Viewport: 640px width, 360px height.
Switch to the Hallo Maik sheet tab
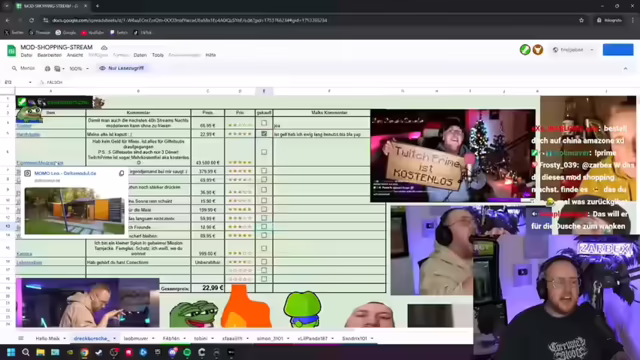pos(47,338)
